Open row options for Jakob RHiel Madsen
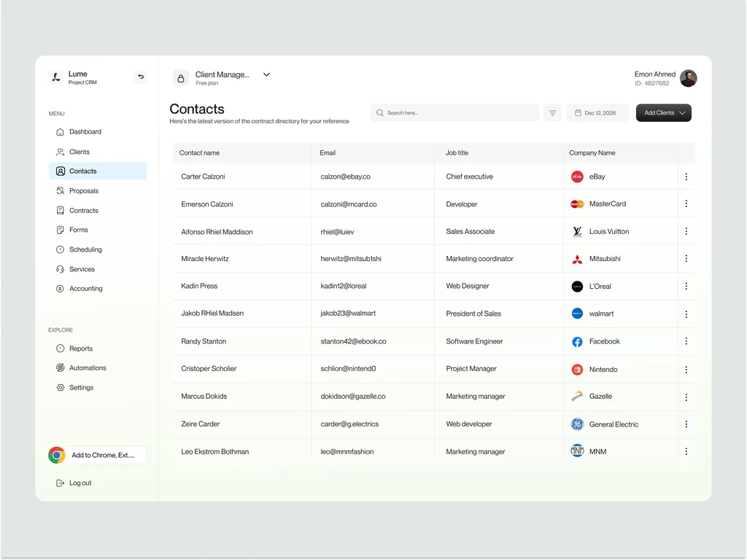747x560 pixels. 686,314
